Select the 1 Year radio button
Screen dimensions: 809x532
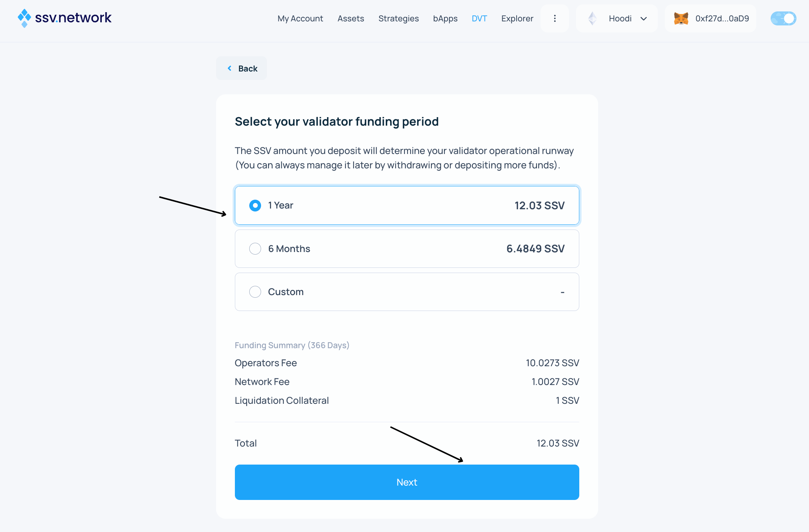pyautogui.click(x=255, y=206)
